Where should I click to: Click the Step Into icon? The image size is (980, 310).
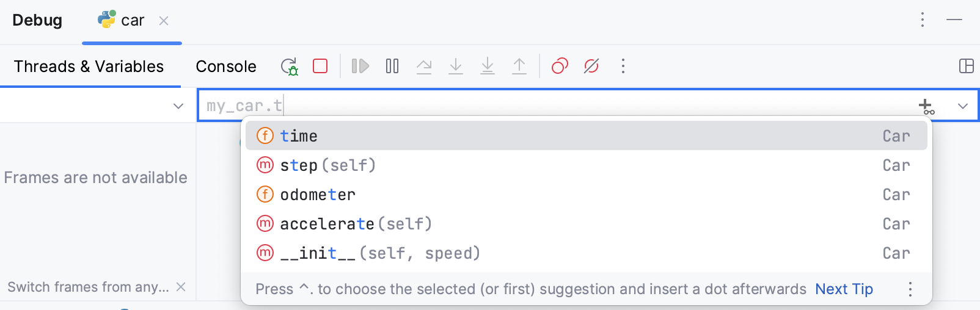[456, 66]
